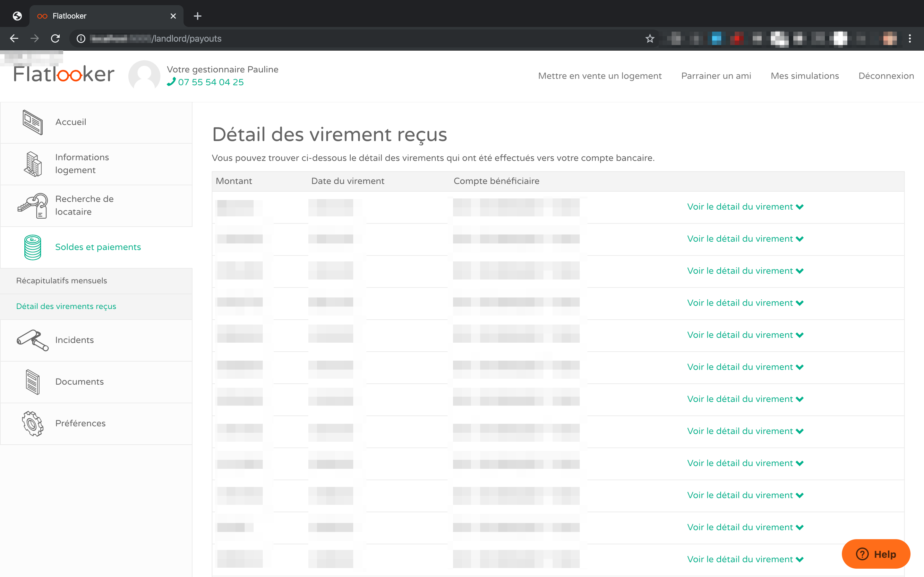The image size is (924, 577).
Task: Expand the first row's virement detail
Action: [x=745, y=207]
